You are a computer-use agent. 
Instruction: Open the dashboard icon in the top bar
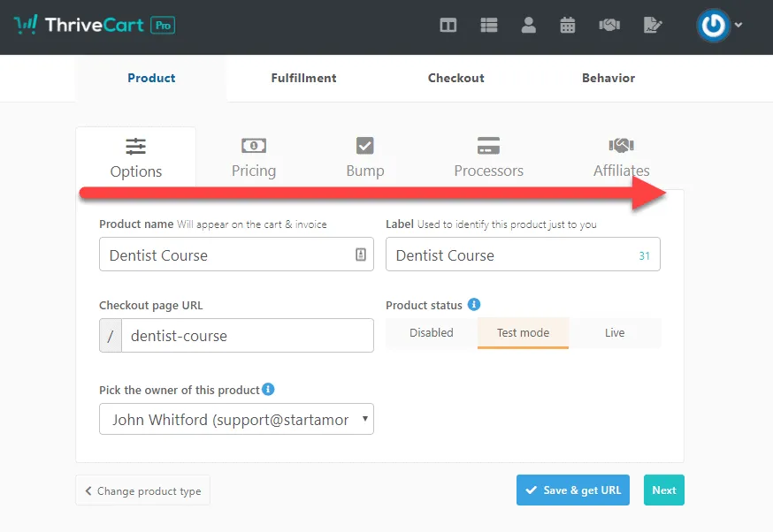(x=448, y=25)
